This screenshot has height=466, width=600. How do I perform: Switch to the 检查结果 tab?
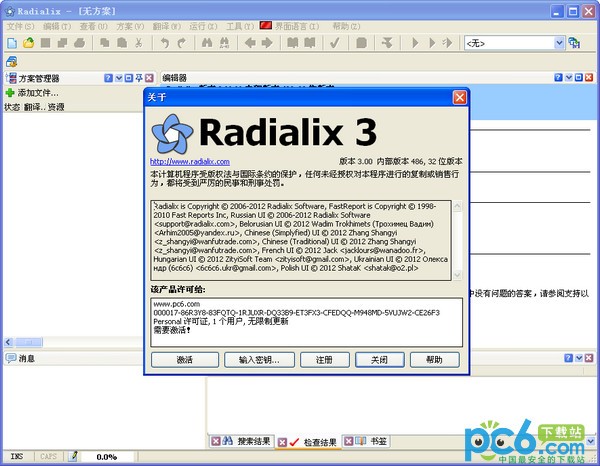(308, 442)
